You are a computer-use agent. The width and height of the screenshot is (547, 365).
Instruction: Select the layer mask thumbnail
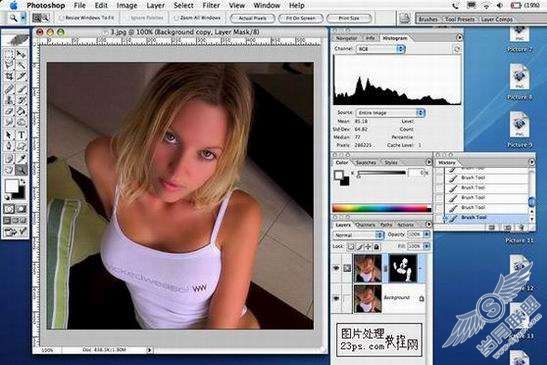point(403,268)
